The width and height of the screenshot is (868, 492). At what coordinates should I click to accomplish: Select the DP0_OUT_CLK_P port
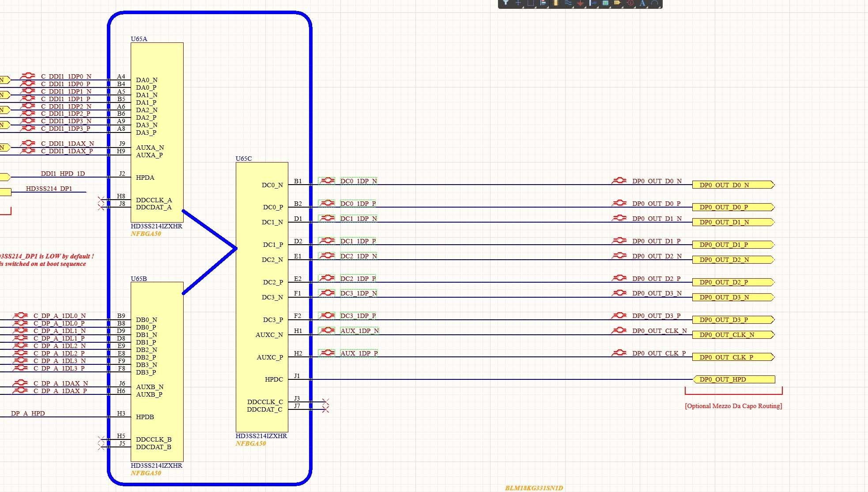point(733,357)
